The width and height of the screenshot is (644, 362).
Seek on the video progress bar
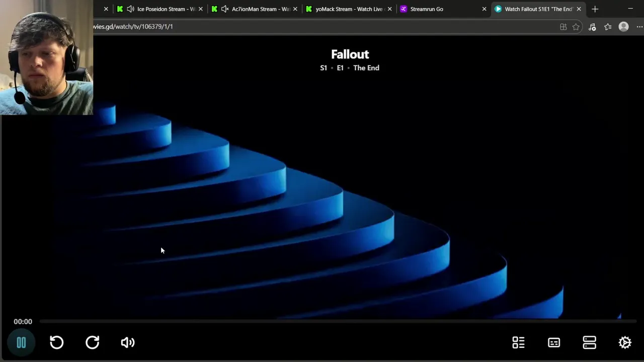coord(338,321)
